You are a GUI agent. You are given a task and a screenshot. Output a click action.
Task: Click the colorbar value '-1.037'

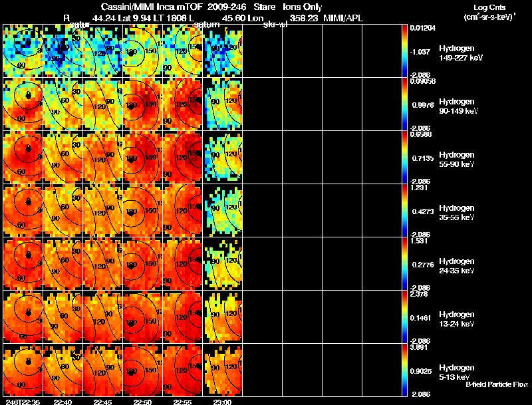point(421,52)
